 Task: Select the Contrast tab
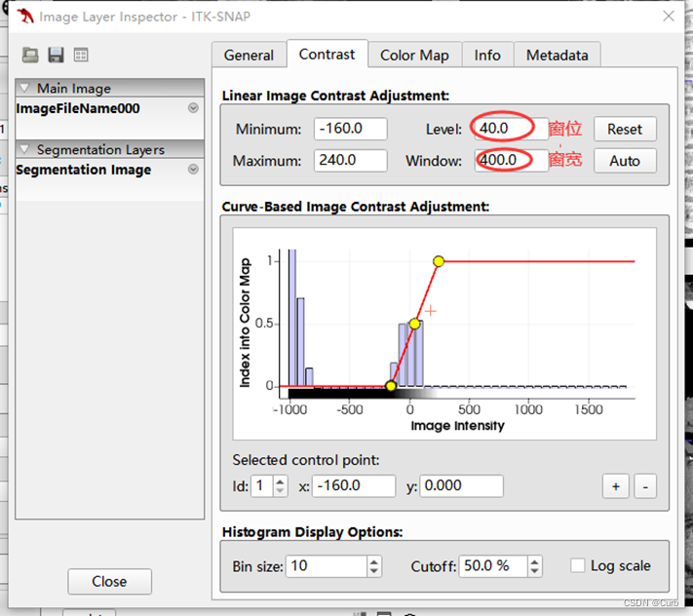pos(327,54)
